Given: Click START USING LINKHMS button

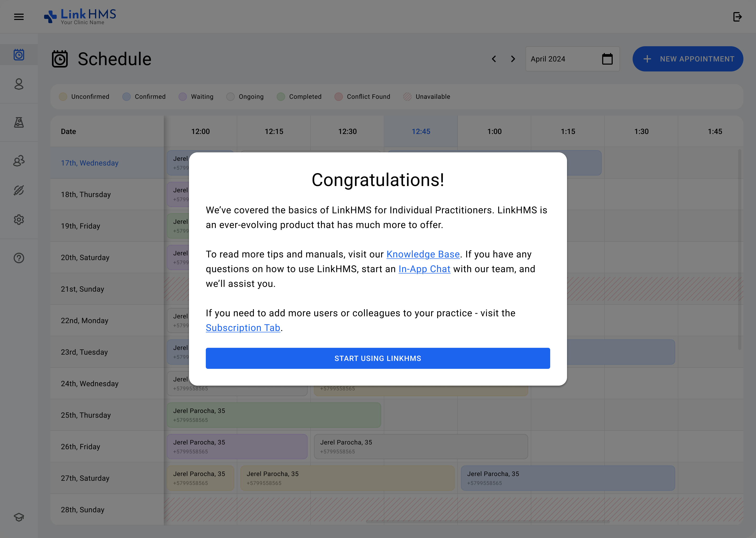Looking at the screenshot, I should 378,358.
